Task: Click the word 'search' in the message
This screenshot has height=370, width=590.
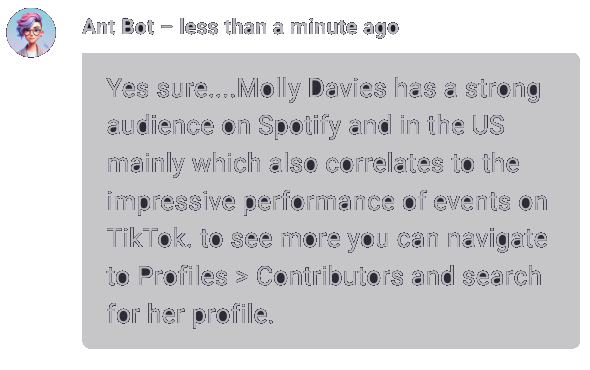Action: click(502, 276)
